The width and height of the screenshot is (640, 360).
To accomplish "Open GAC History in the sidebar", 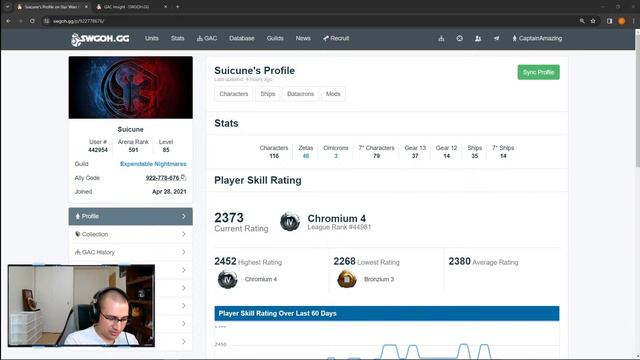I will point(131,252).
